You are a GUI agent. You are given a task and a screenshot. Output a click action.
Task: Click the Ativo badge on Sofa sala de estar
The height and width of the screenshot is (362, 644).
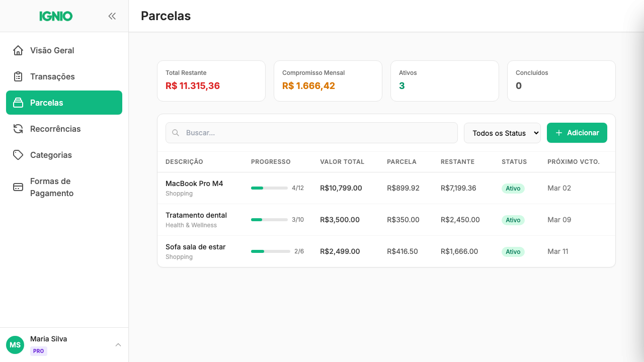pyautogui.click(x=513, y=251)
